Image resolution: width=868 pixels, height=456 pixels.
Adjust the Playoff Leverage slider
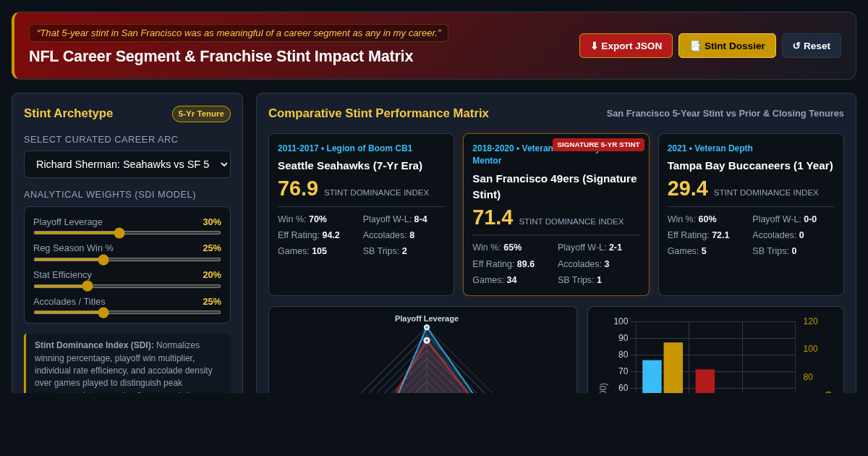(127, 233)
